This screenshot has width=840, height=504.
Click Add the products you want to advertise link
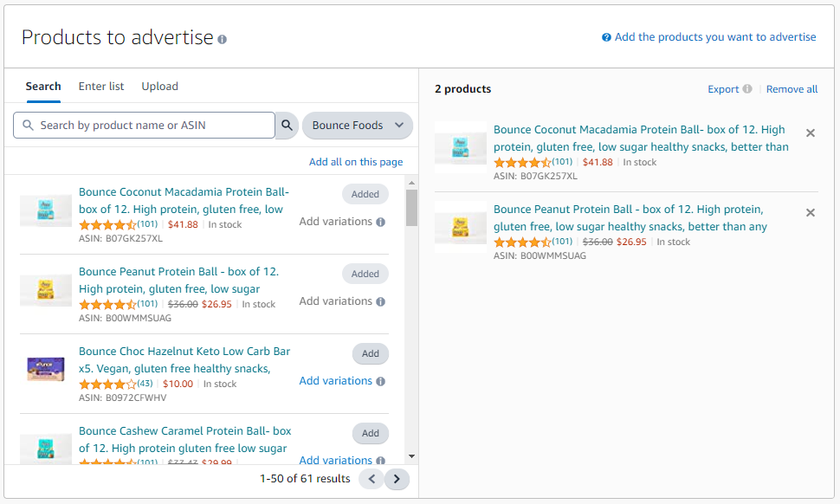coord(715,37)
